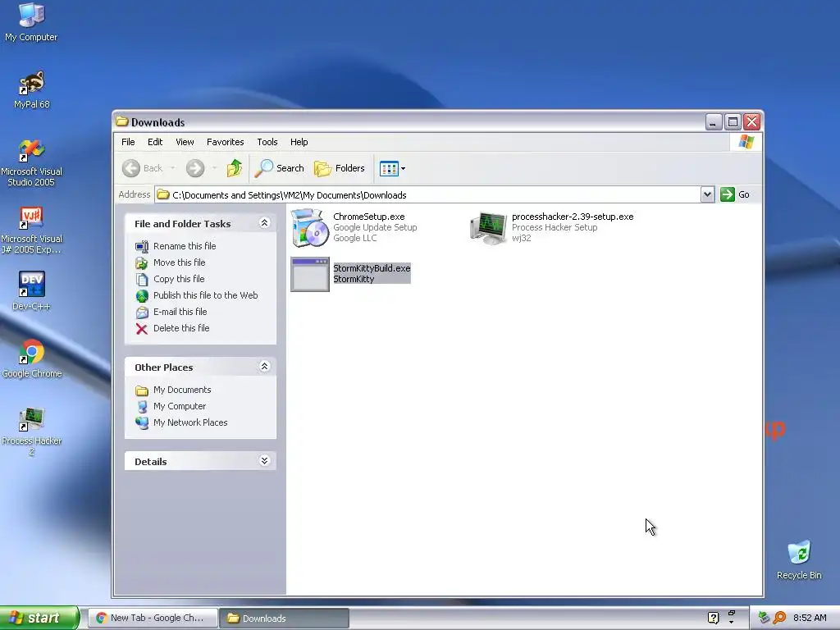Viewport: 840px width, 630px height.
Task: Open the File menu
Action: click(x=128, y=142)
